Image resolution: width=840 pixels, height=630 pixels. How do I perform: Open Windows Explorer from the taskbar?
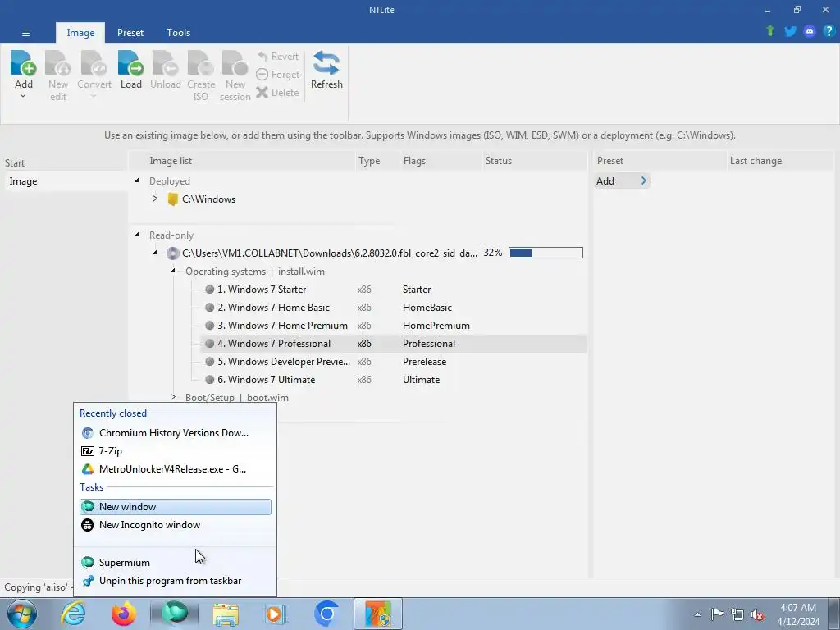click(x=226, y=614)
